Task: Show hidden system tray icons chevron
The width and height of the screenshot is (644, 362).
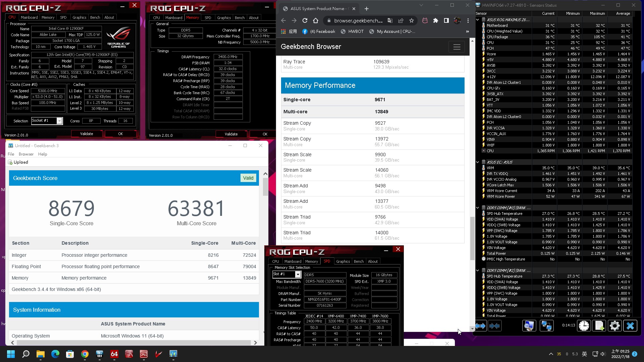Action: 551,354
